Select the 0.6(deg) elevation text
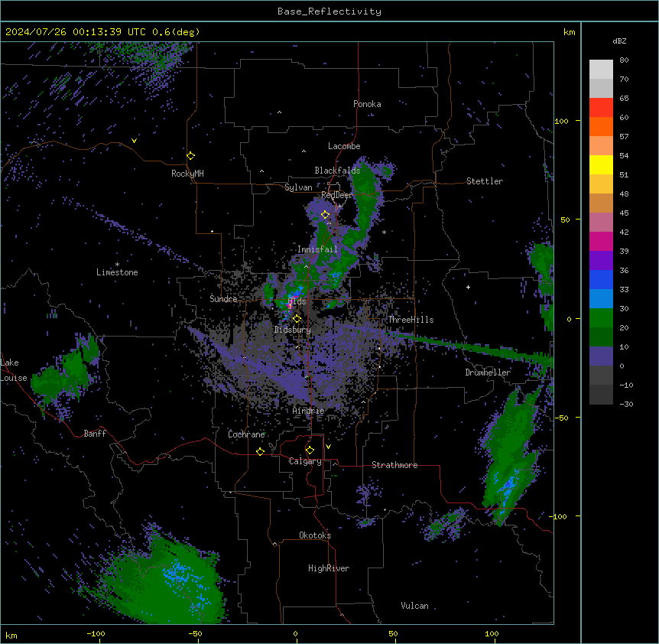The image size is (659, 644). tap(176, 32)
